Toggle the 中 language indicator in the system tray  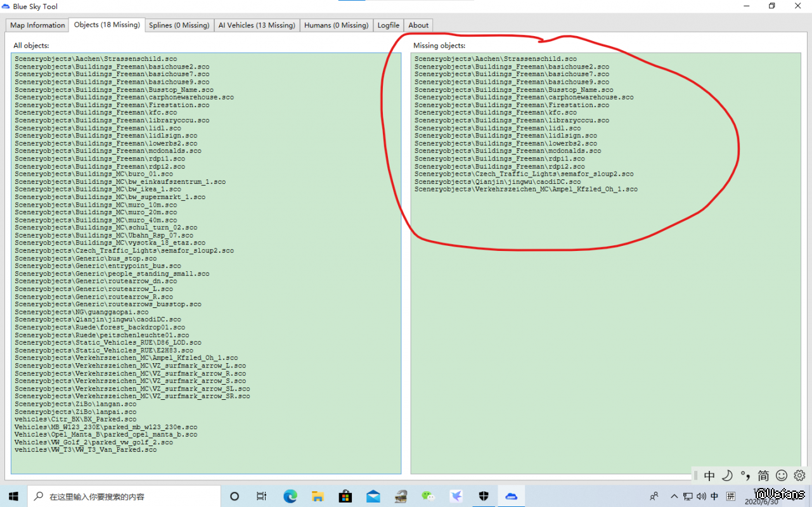[714, 496]
